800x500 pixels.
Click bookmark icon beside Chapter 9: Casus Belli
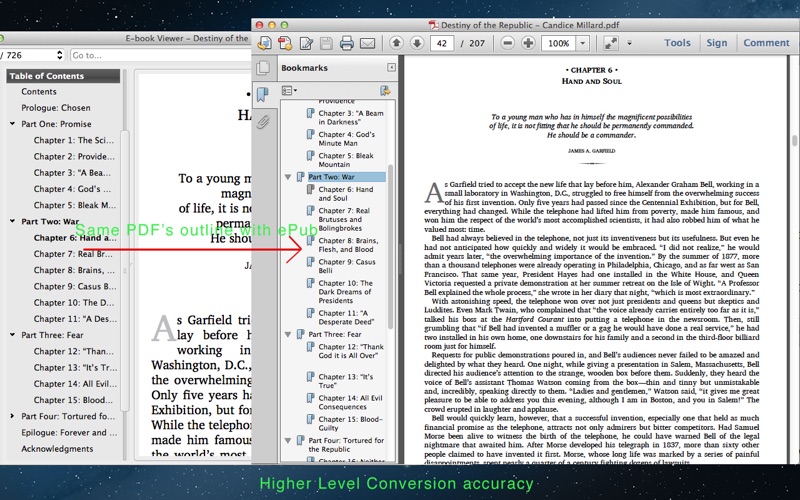(310, 262)
